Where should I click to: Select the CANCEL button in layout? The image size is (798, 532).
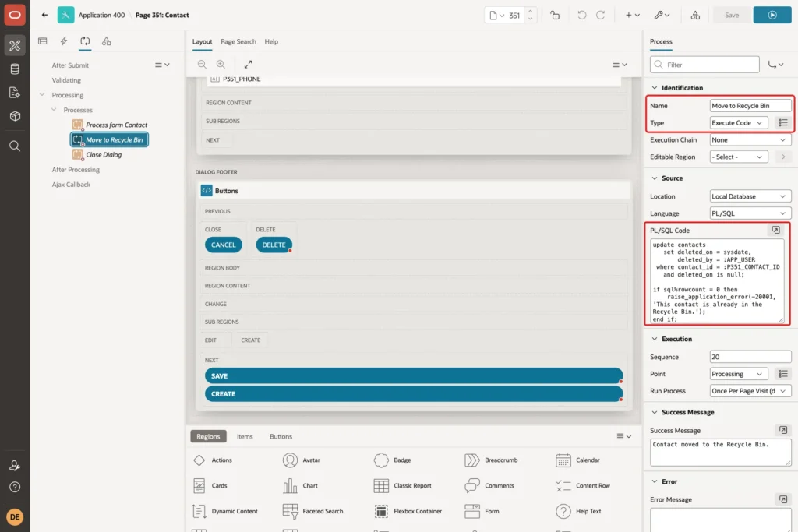224,245
